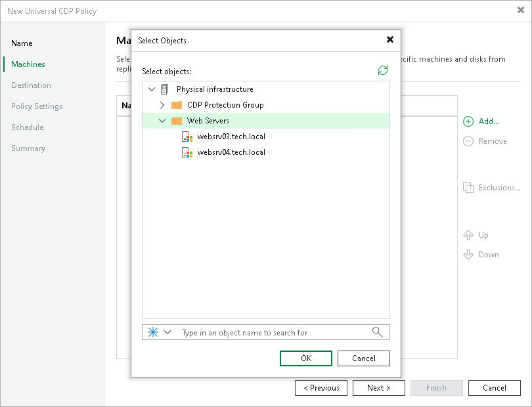Select the search magnifier icon
Image resolution: width=532 pixels, height=407 pixels.
coord(377,332)
